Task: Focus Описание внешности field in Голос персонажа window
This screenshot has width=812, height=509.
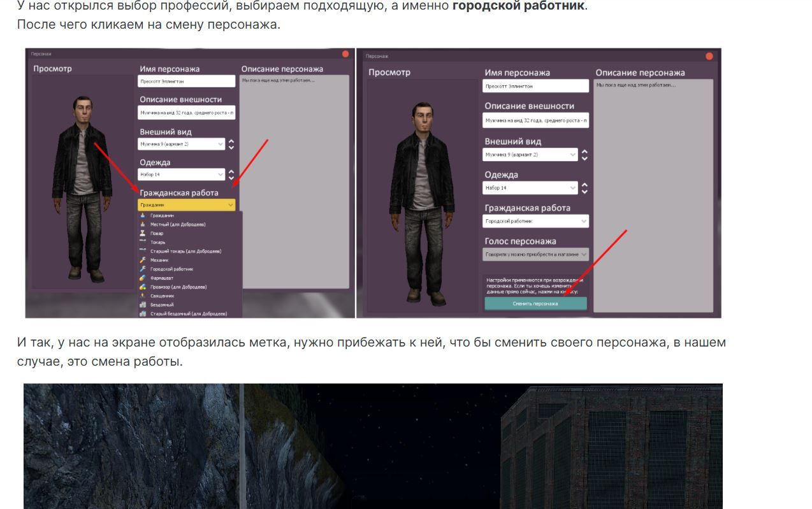Action: click(x=535, y=120)
